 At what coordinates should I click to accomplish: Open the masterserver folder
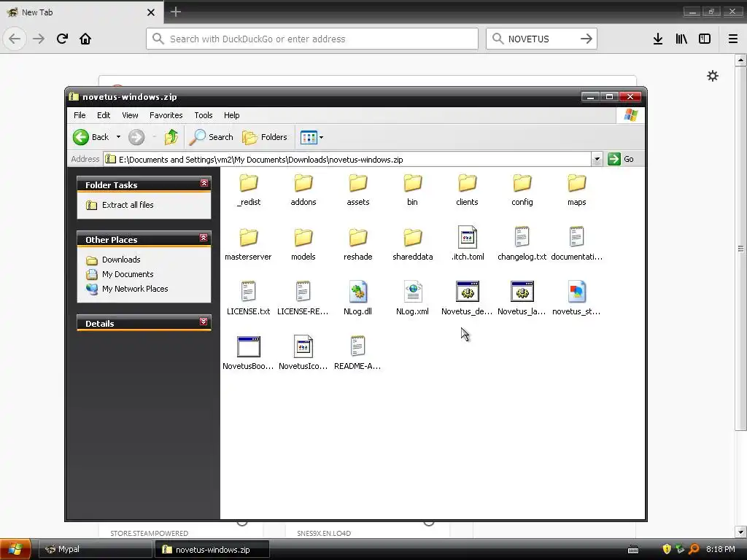click(248, 244)
